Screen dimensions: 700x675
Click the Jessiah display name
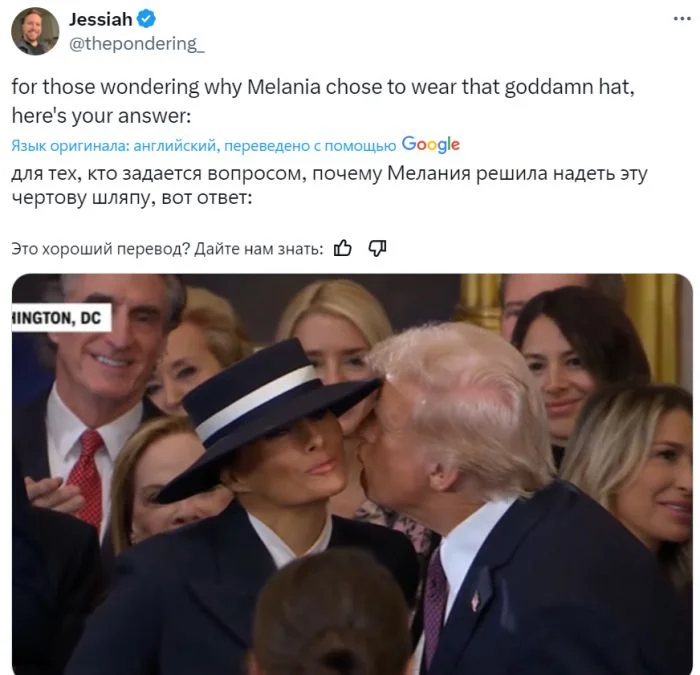pyautogui.click(x=100, y=19)
